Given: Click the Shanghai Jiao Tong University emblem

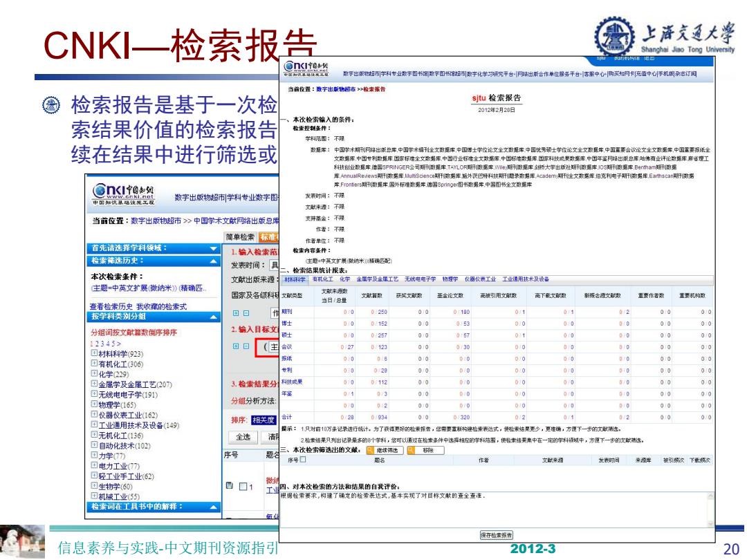Looking at the screenshot, I should coord(614,37).
